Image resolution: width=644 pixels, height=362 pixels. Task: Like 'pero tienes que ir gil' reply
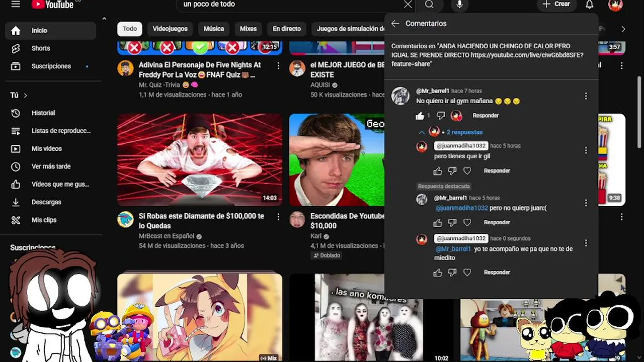438,171
